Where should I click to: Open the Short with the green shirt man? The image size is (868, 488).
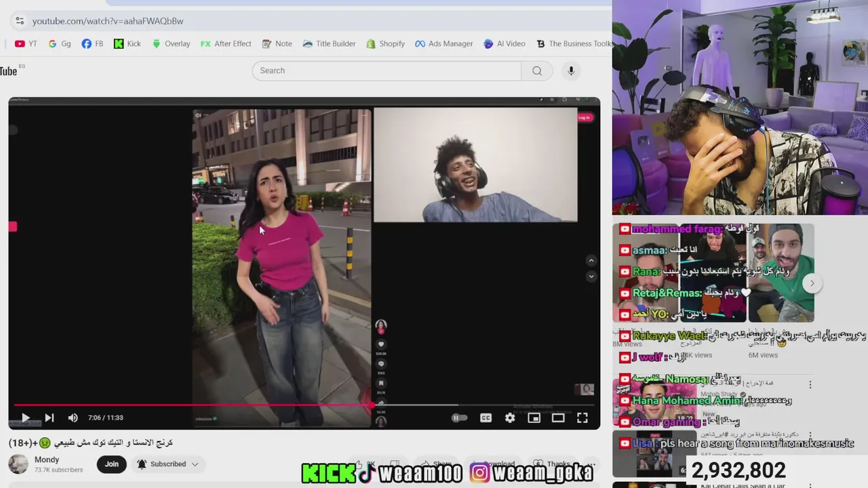781,272
